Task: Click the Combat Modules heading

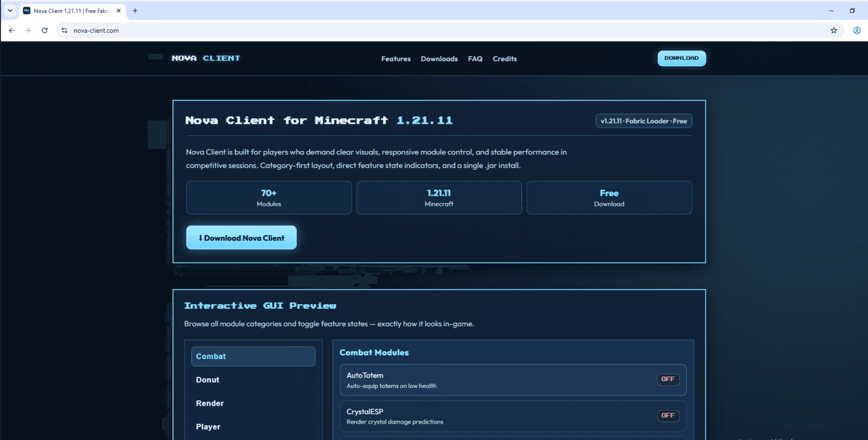Action: point(374,352)
